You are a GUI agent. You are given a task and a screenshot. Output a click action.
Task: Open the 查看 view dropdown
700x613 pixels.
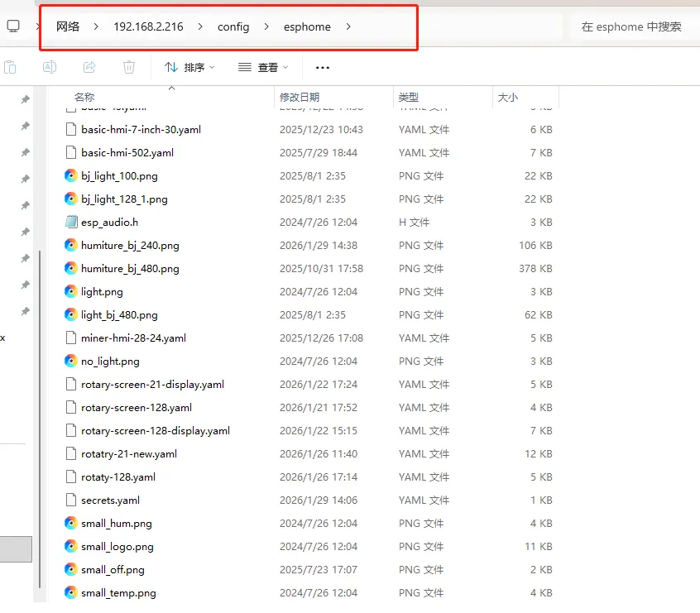[x=263, y=67]
